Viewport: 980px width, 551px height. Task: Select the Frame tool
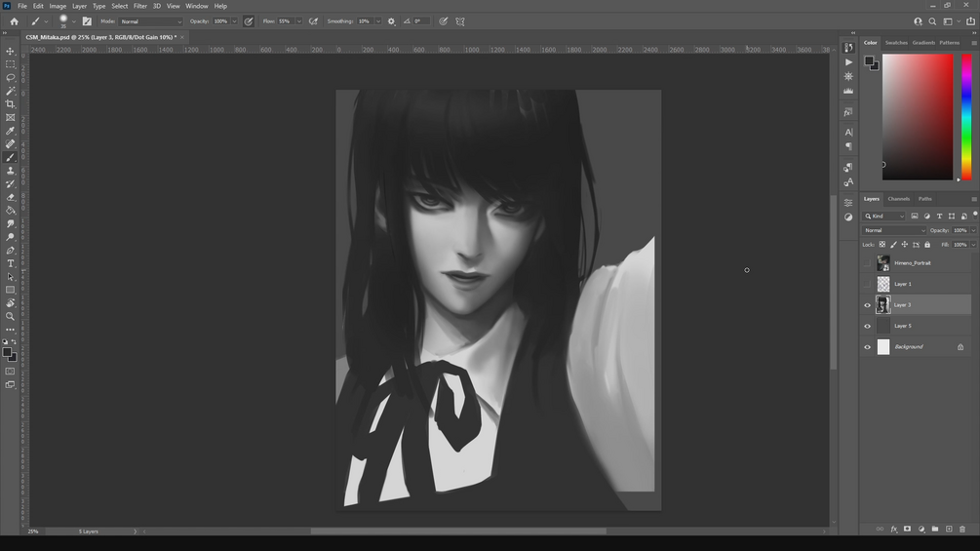(x=10, y=117)
